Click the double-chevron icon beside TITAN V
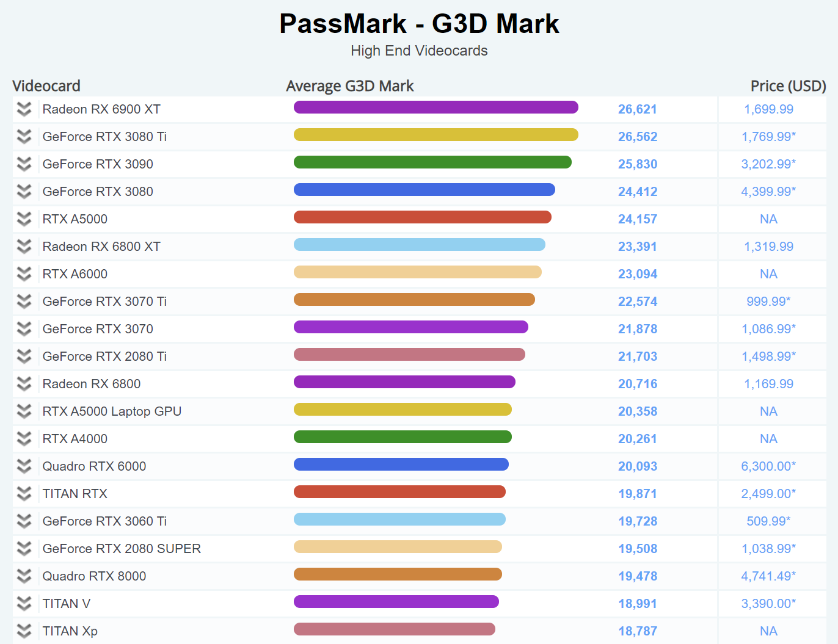 [x=24, y=604]
